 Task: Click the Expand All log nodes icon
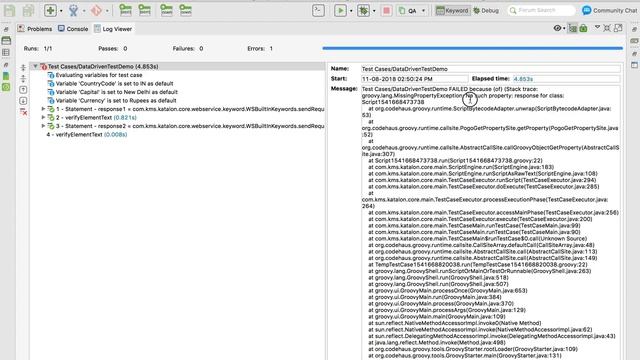23,67
